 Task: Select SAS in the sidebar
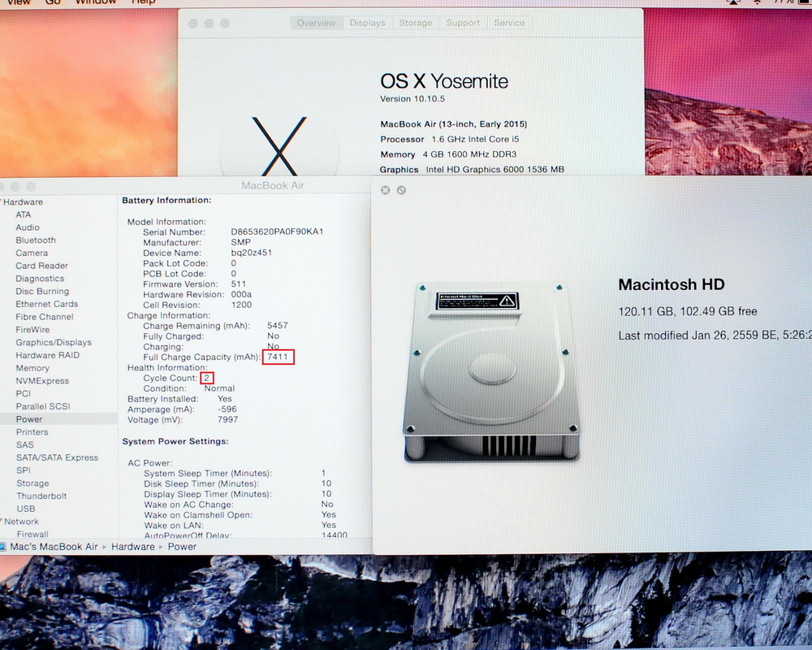(x=25, y=444)
